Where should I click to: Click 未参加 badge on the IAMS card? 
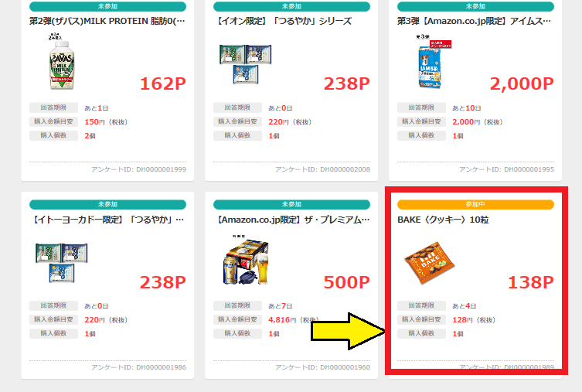coord(475,6)
